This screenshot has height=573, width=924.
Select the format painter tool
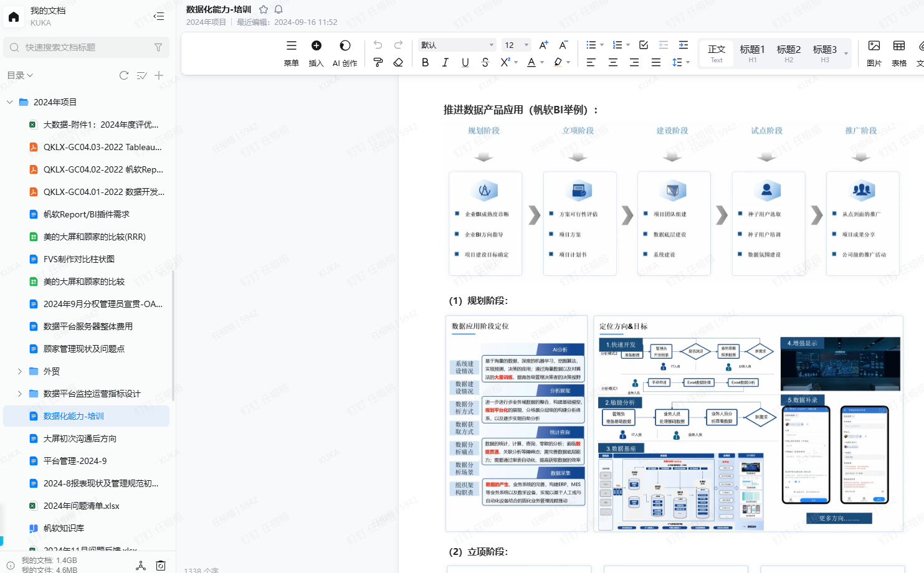click(378, 62)
